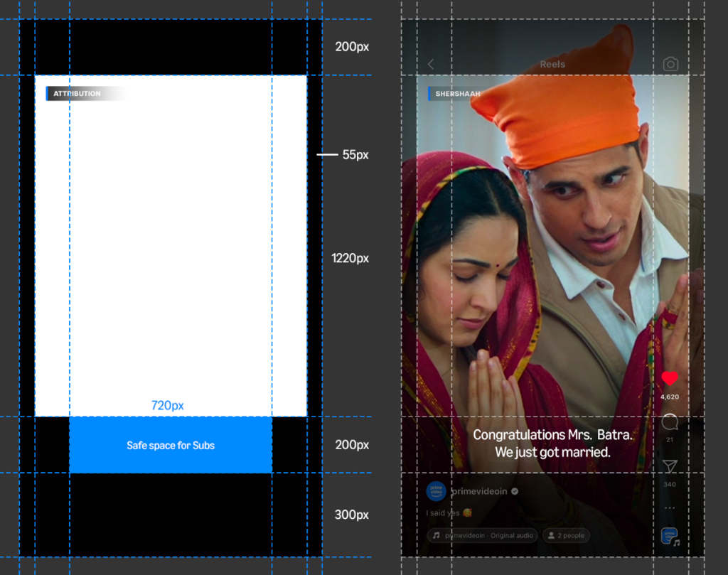Click the Prime Video profile avatar

point(436,491)
